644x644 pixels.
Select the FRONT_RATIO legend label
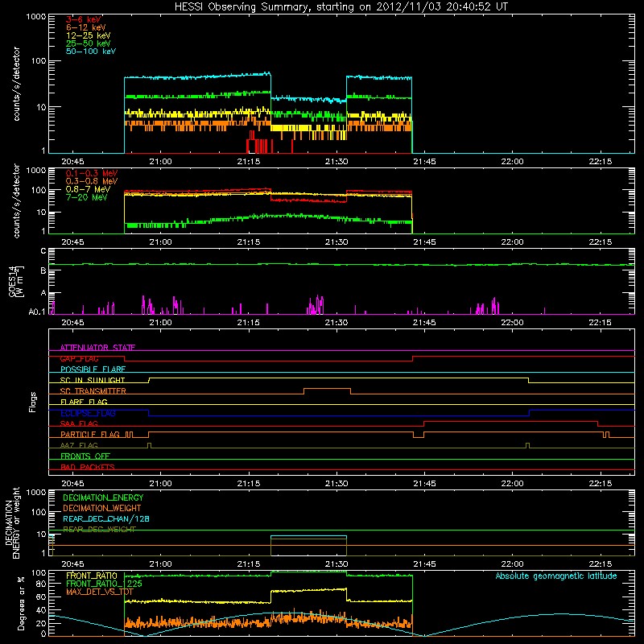click(92, 576)
